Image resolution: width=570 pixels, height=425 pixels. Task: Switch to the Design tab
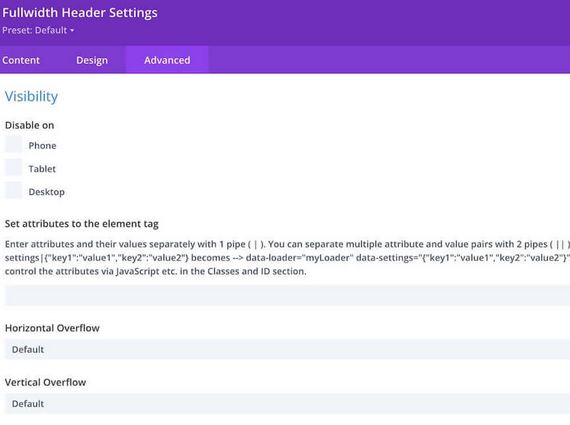92,60
